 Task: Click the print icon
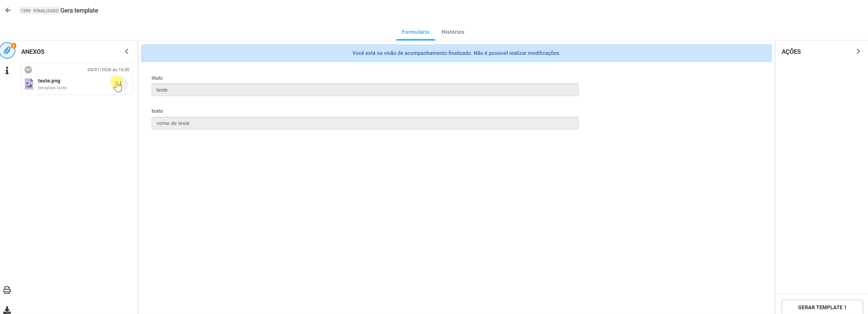(x=7, y=290)
